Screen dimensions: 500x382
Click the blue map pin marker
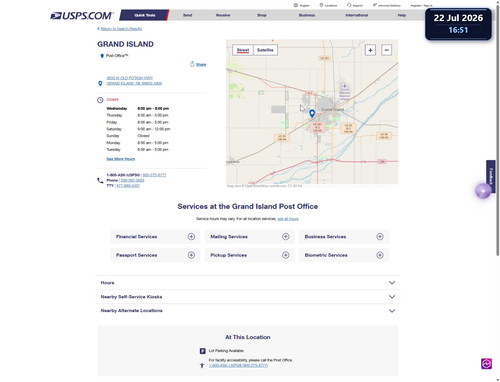(x=312, y=113)
